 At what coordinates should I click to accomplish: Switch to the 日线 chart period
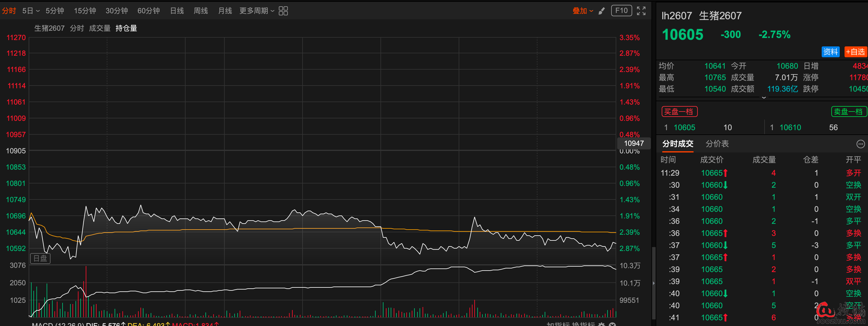(177, 11)
